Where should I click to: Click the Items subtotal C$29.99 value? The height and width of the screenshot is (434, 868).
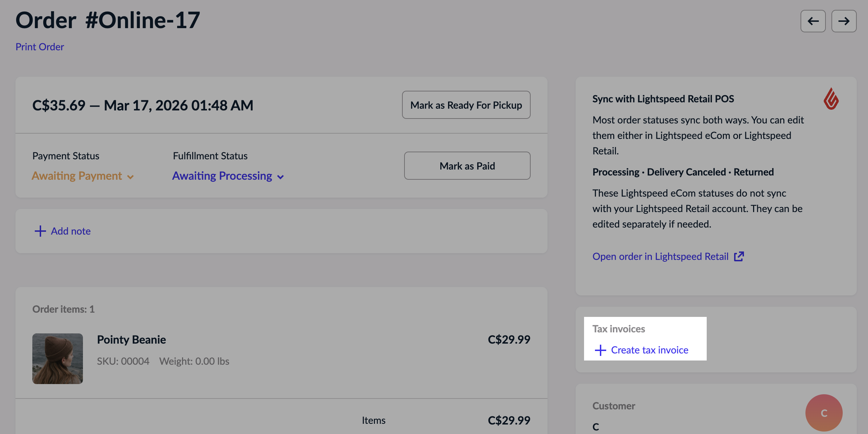pyautogui.click(x=509, y=421)
